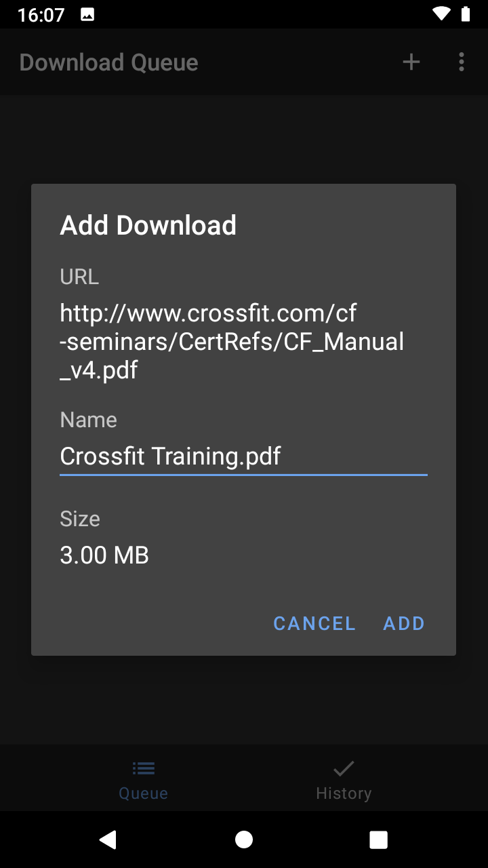The image size is (488, 868).
Task: Tap the battery status icon
Action: click(466, 14)
